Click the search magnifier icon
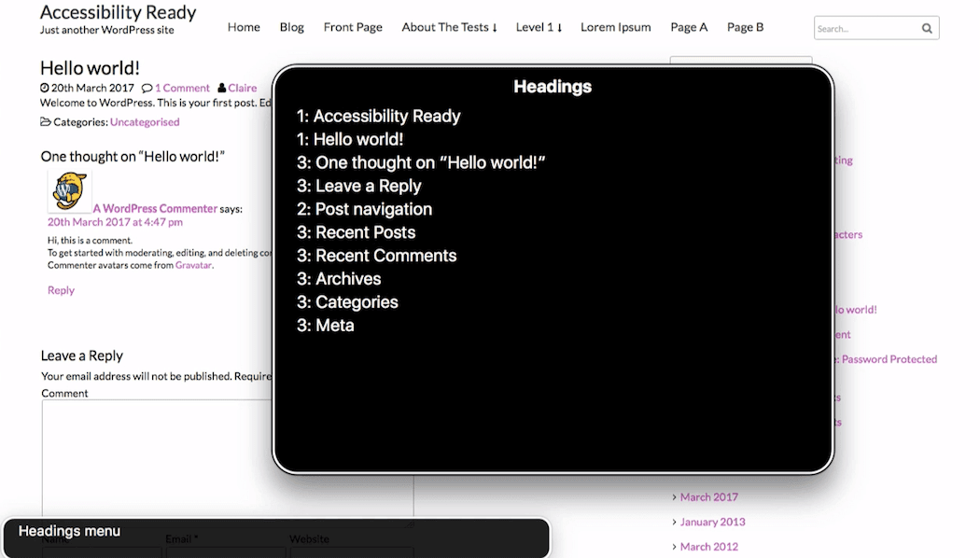Screen dimensions: 980x558 (x=927, y=28)
